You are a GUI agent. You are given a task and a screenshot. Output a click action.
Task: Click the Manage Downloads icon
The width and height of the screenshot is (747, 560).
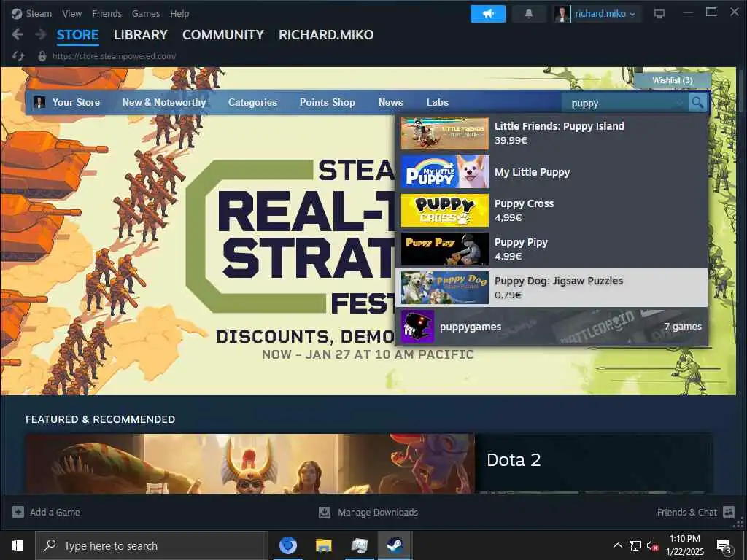(x=325, y=512)
